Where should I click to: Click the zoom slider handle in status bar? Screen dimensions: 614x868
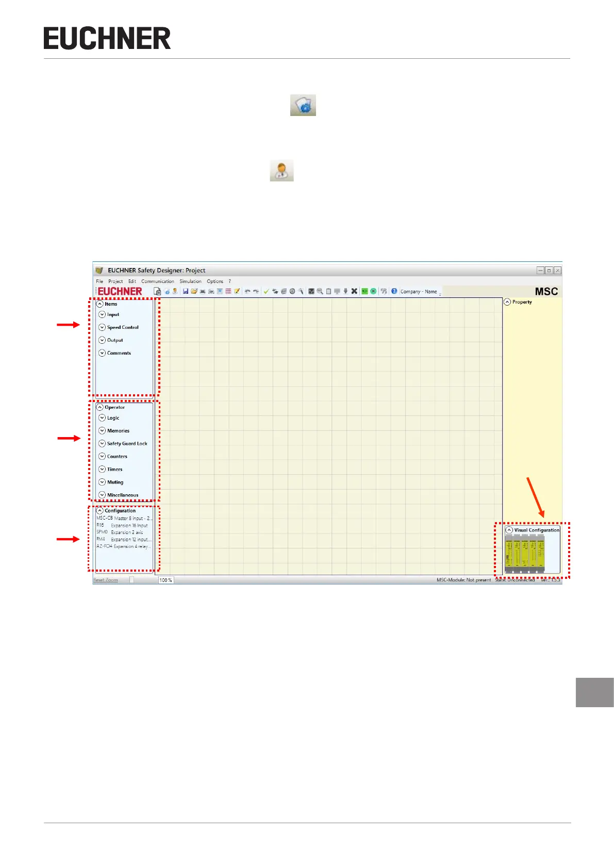click(131, 580)
